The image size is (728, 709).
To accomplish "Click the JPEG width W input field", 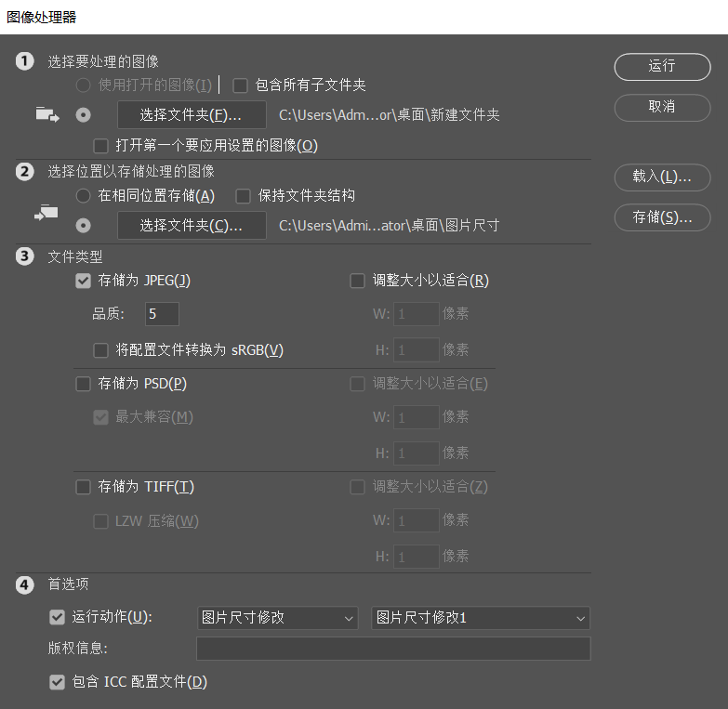I will (417, 314).
